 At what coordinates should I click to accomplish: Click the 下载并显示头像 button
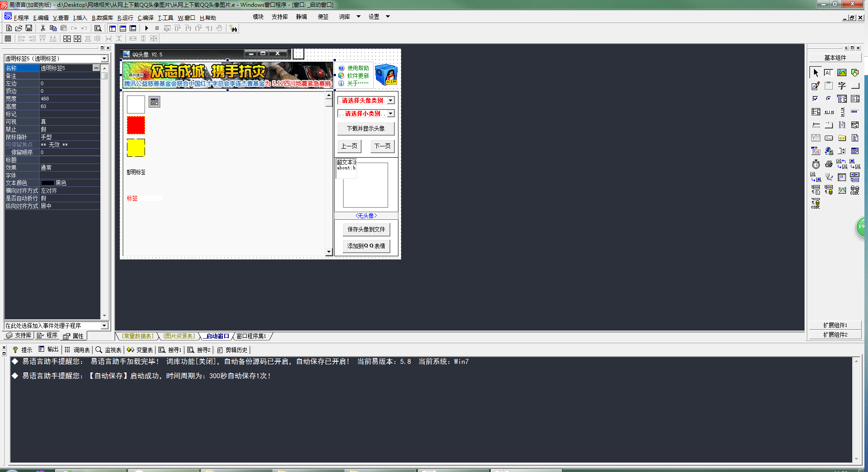(x=366, y=128)
